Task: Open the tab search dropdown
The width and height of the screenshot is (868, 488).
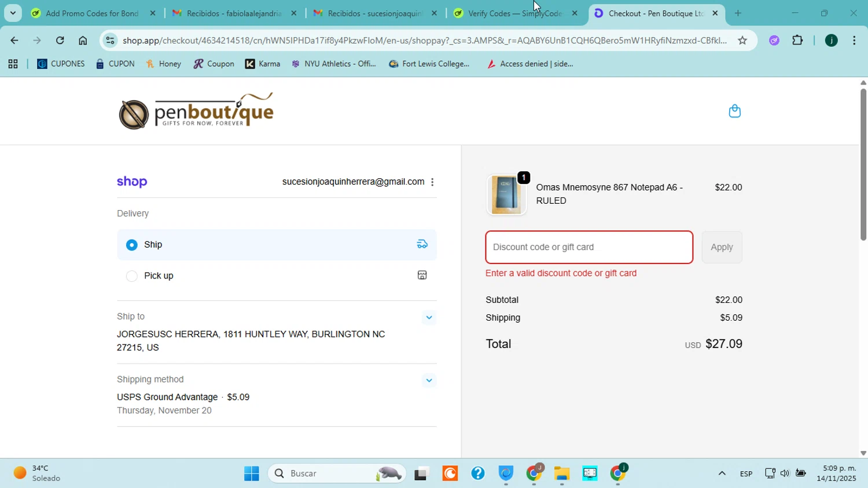Action: (13, 13)
